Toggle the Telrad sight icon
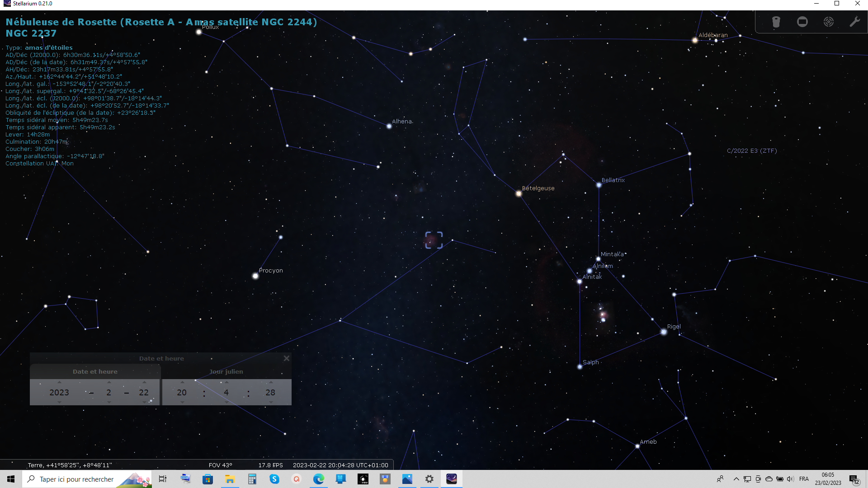This screenshot has width=868, height=488. (828, 22)
